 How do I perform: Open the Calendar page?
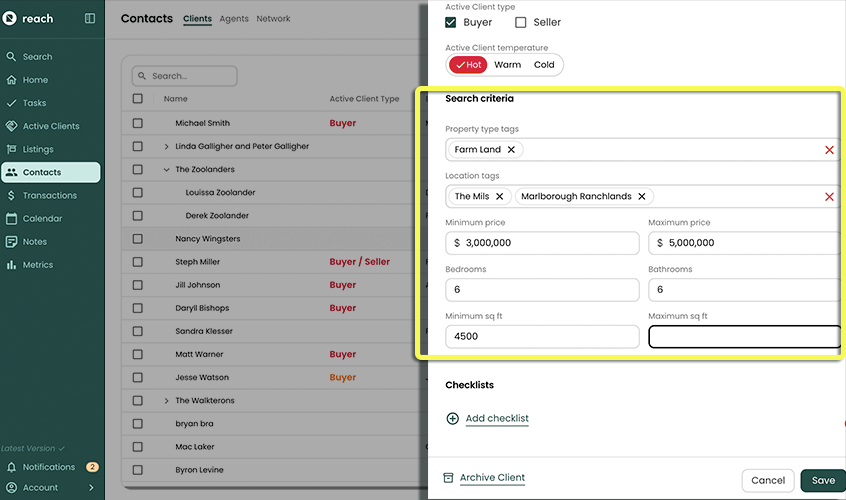[x=42, y=218]
